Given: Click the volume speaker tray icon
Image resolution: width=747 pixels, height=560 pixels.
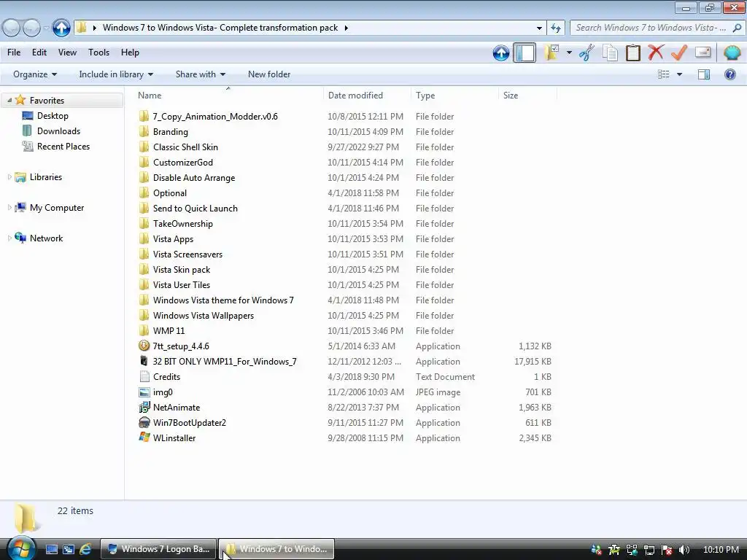Looking at the screenshot, I should click(684, 550).
